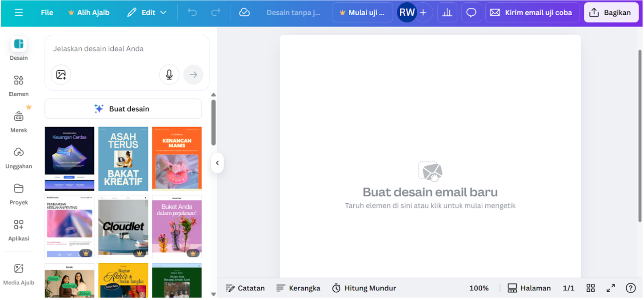Image resolution: width=644 pixels, height=300 pixels.
Task: Enter fullscreen with the expand arrows icon
Action: (x=611, y=288)
